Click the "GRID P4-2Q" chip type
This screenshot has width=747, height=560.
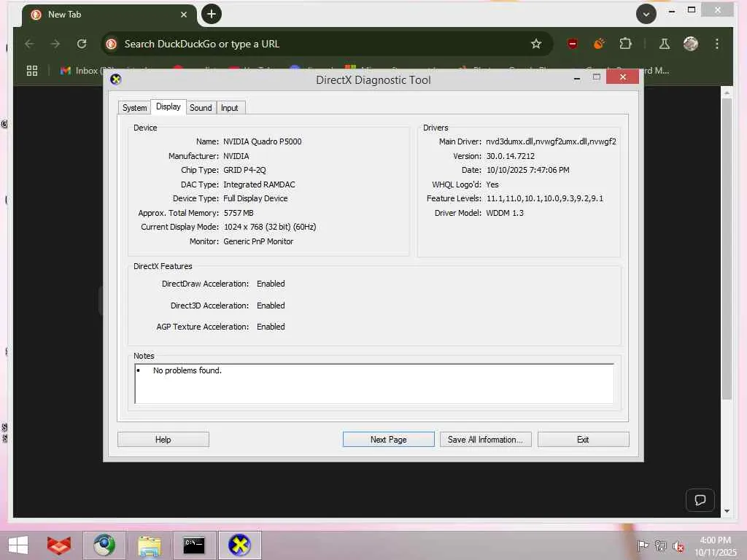tap(244, 170)
